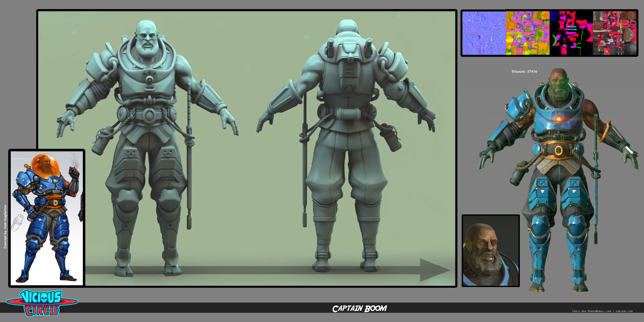Select the orange multicolor texture map thumbnail

(528, 33)
